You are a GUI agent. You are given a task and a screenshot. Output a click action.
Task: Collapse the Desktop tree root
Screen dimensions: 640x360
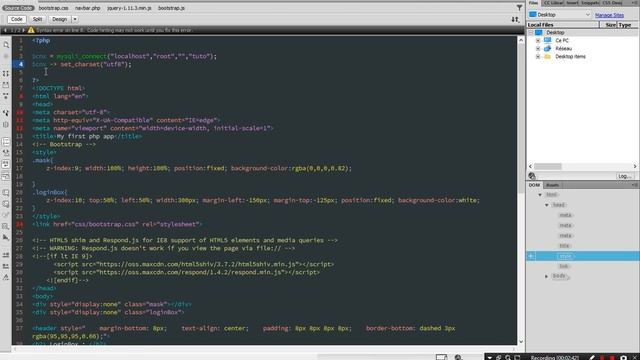pyautogui.click(x=531, y=32)
